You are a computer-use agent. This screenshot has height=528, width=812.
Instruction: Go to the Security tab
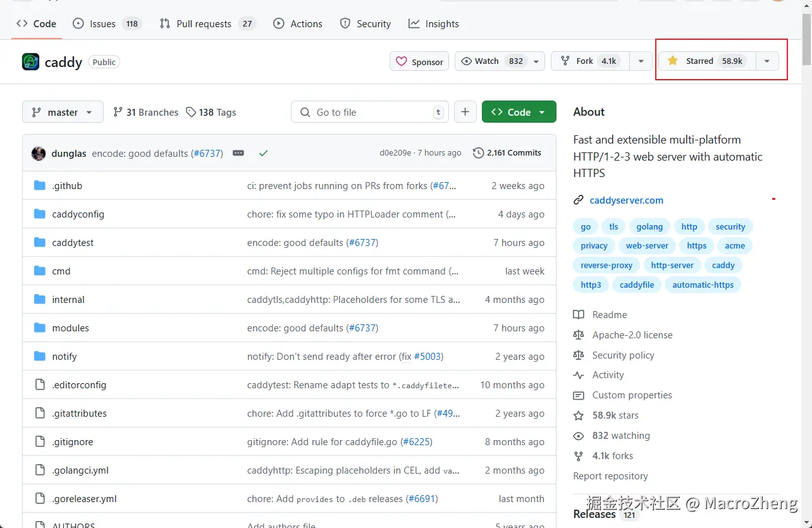pos(366,23)
